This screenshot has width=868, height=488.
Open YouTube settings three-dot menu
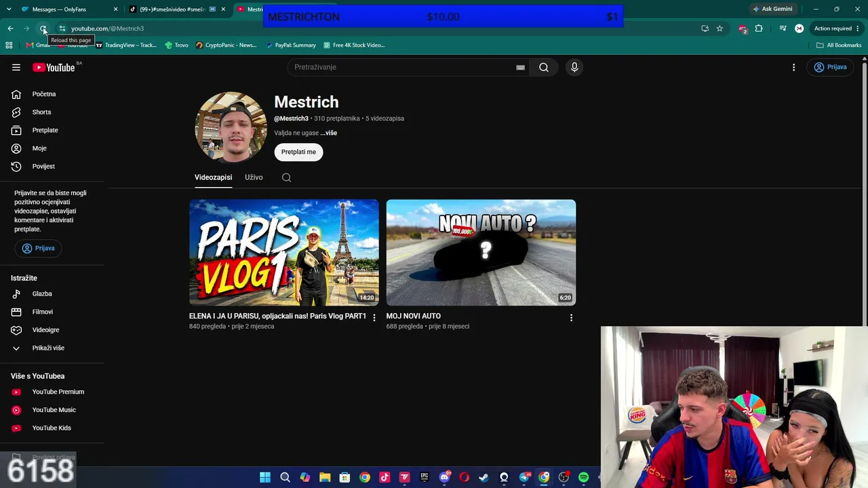pyautogui.click(x=793, y=67)
